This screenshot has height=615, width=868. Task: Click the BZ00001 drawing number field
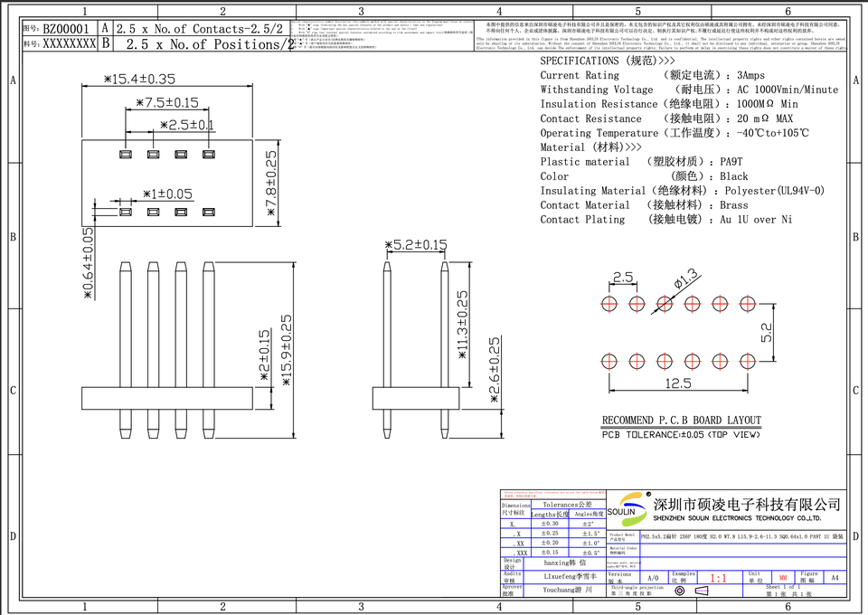click(66, 29)
